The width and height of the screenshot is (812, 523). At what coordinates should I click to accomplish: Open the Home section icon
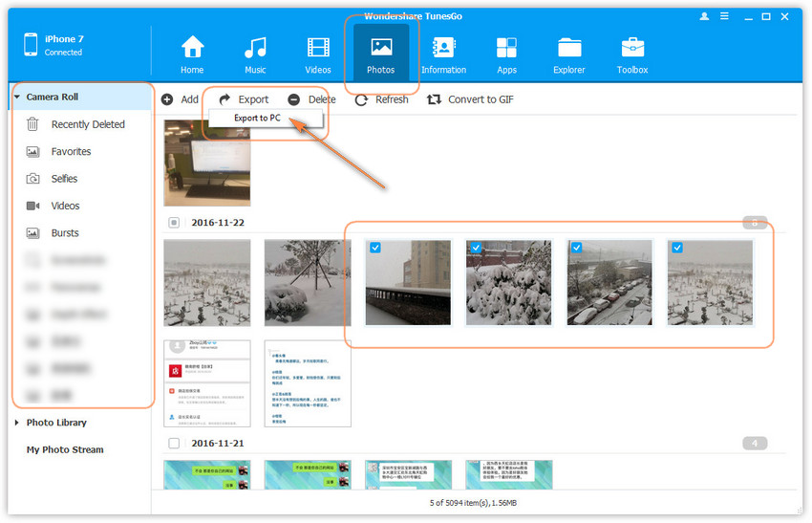192,48
